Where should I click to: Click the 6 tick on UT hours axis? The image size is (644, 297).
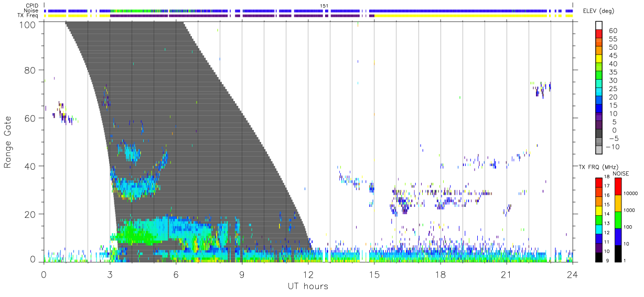[x=176, y=273]
